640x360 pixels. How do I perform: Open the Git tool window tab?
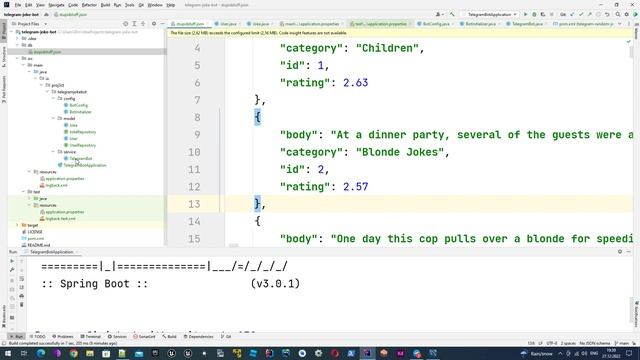[x=226, y=337]
